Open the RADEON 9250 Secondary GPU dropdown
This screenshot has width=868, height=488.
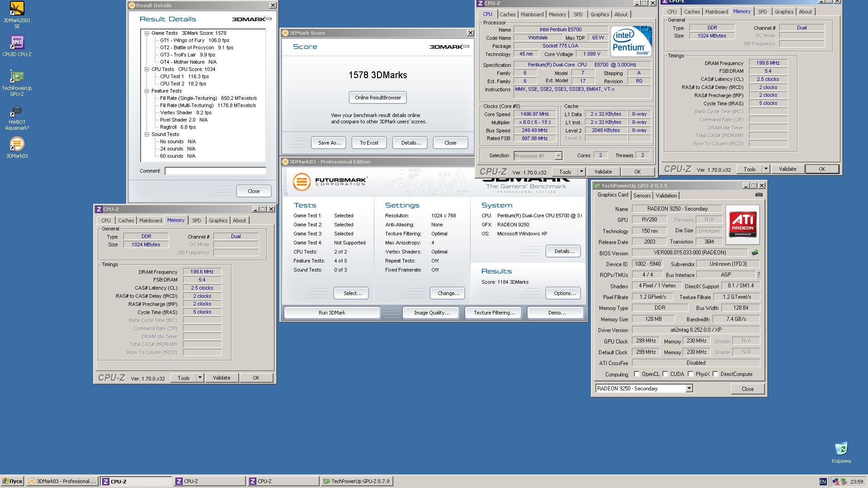click(x=689, y=389)
